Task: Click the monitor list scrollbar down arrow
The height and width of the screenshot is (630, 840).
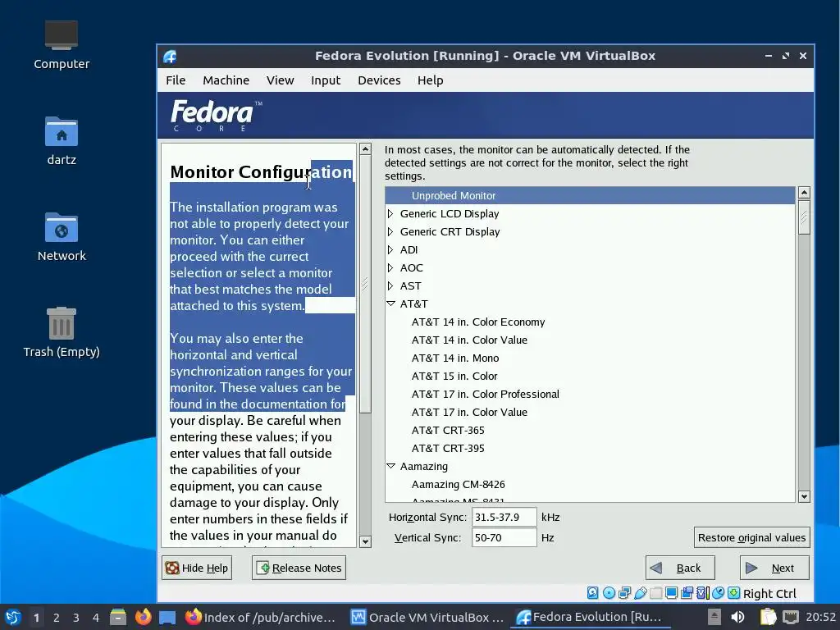Action: 804,496
